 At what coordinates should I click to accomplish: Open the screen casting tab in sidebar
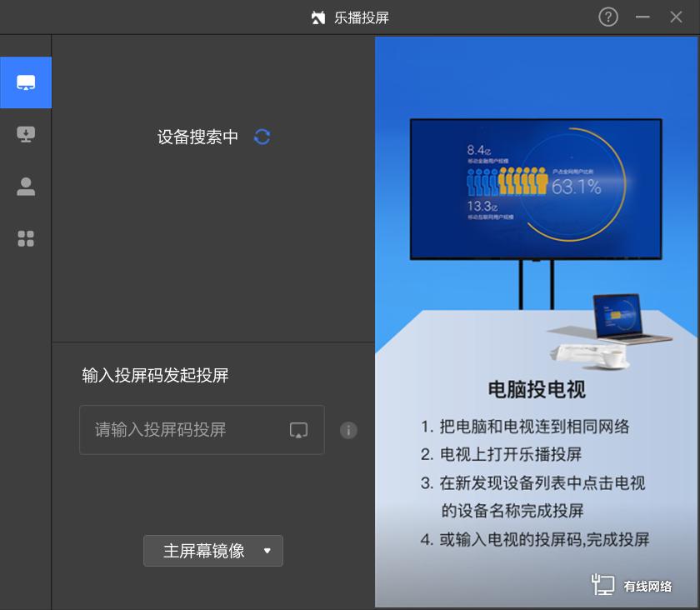click(26, 82)
